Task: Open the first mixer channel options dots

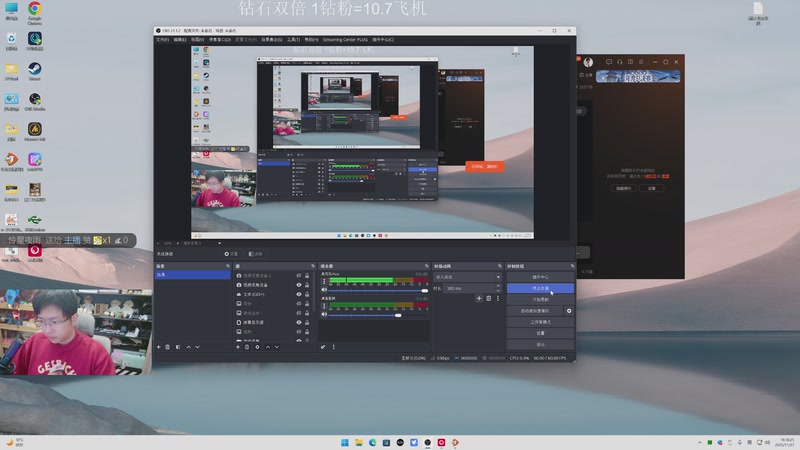Action: click(323, 281)
